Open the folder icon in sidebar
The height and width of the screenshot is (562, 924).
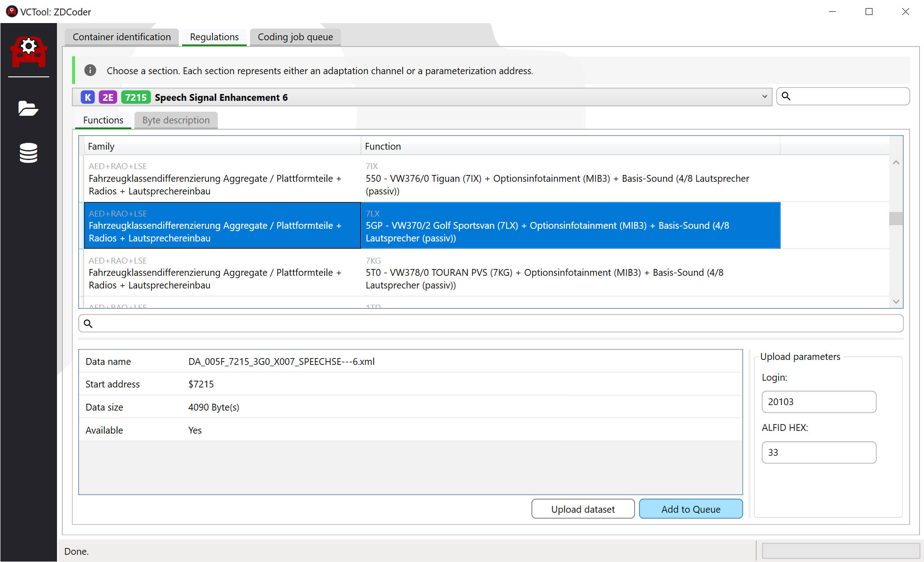(x=28, y=109)
